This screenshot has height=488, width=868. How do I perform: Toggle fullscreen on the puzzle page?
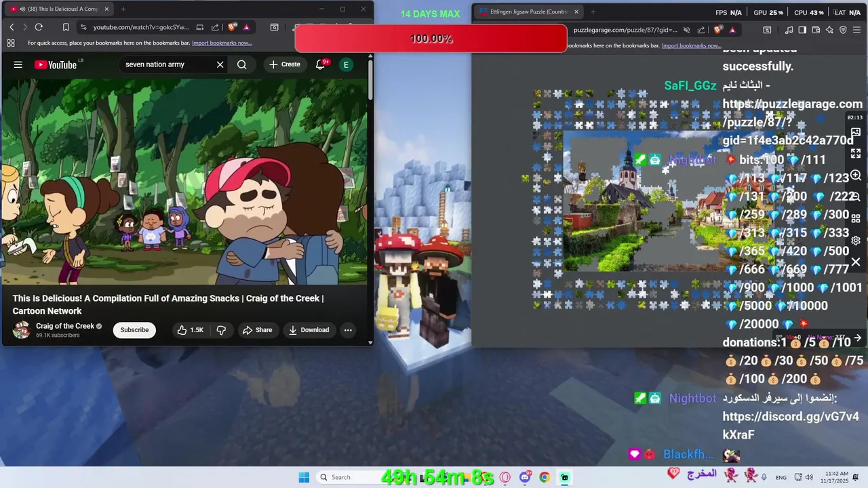coord(856,154)
